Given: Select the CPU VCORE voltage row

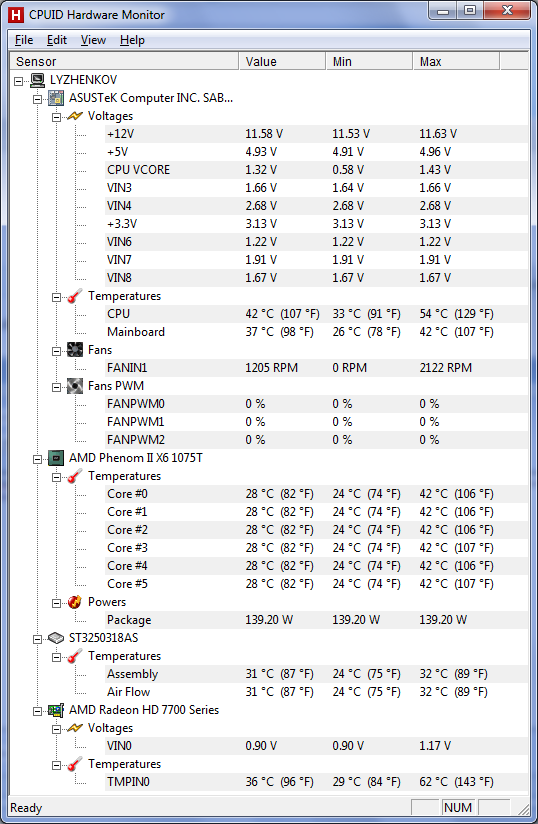Looking at the screenshot, I should (x=317, y=170).
